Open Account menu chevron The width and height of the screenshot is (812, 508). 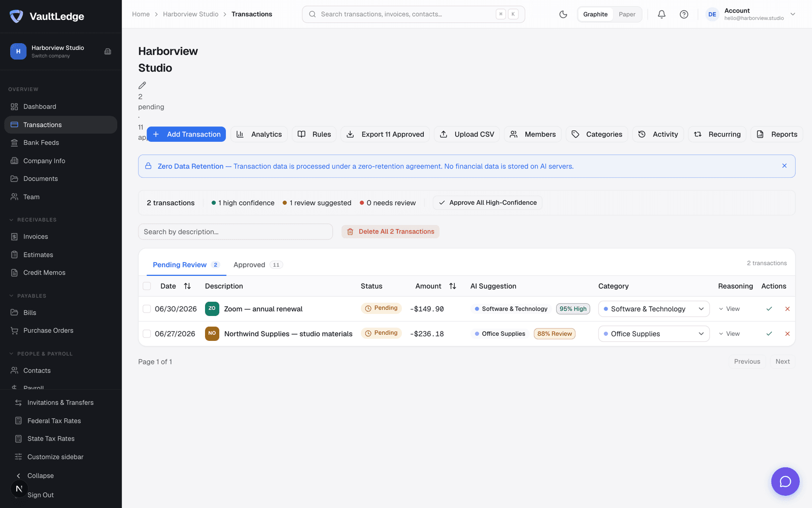(793, 14)
